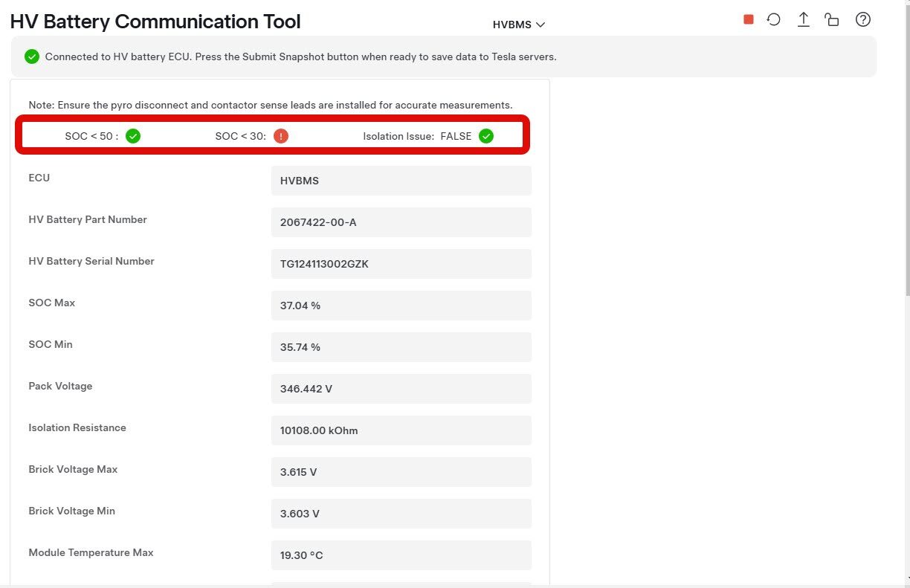This screenshot has height=588, width=910.
Task: Click the HV Battery Part Number field
Action: (x=401, y=222)
